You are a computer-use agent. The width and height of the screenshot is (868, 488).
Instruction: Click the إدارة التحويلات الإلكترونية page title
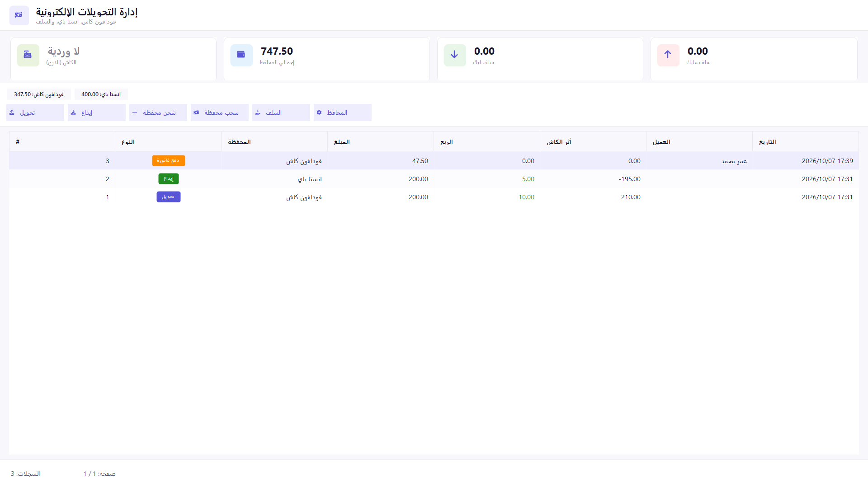[87, 12]
